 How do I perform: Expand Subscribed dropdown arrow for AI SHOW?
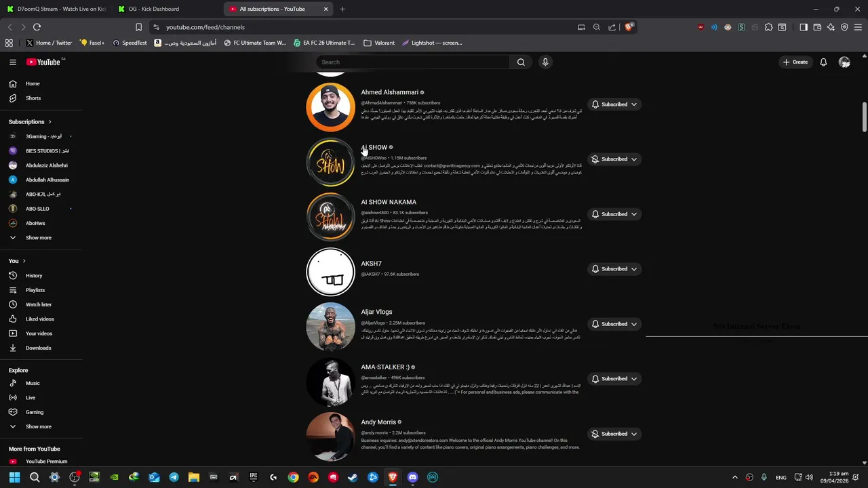(x=634, y=159)
